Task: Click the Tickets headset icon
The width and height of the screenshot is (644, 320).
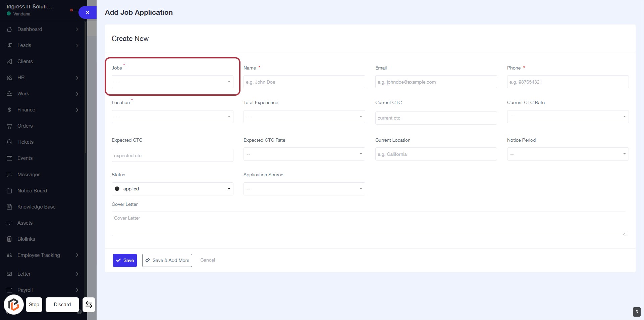Action: coord(9,142)
